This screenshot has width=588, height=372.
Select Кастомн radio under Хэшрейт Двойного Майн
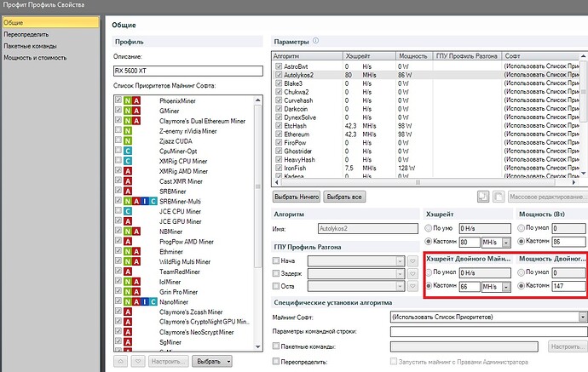pos(429,285)
